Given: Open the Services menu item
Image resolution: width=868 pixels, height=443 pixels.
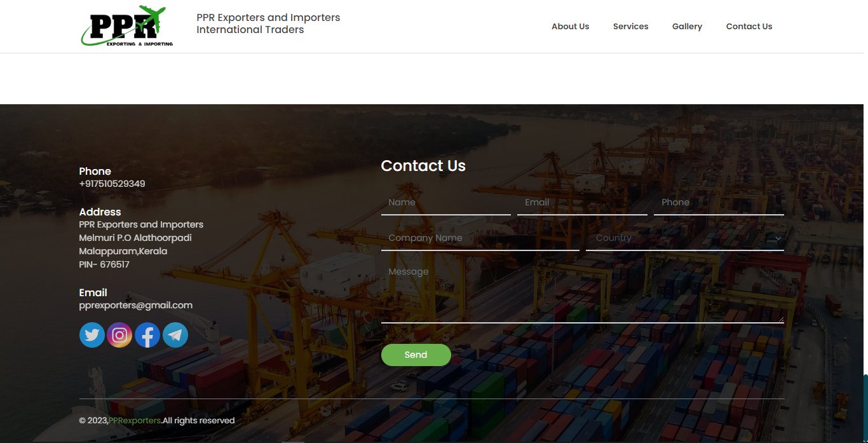Looking at the screenshot, I should click(x=630, y=26).
